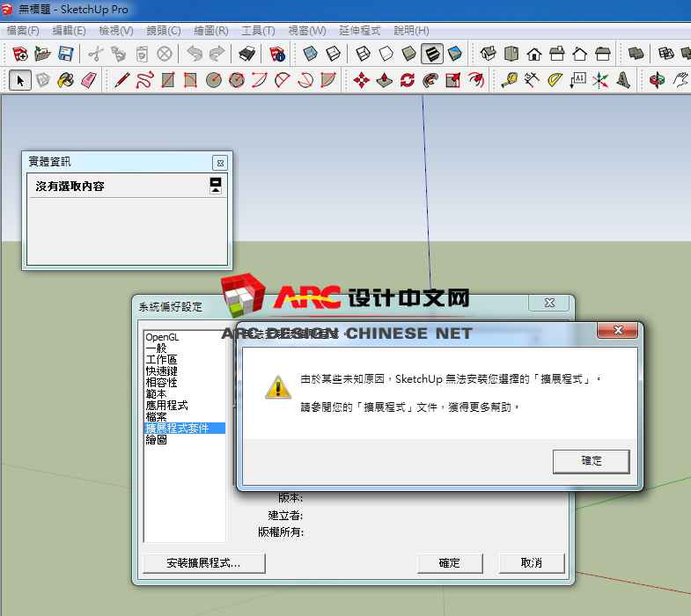Select the Pie arc tool

tap(328, 81)
